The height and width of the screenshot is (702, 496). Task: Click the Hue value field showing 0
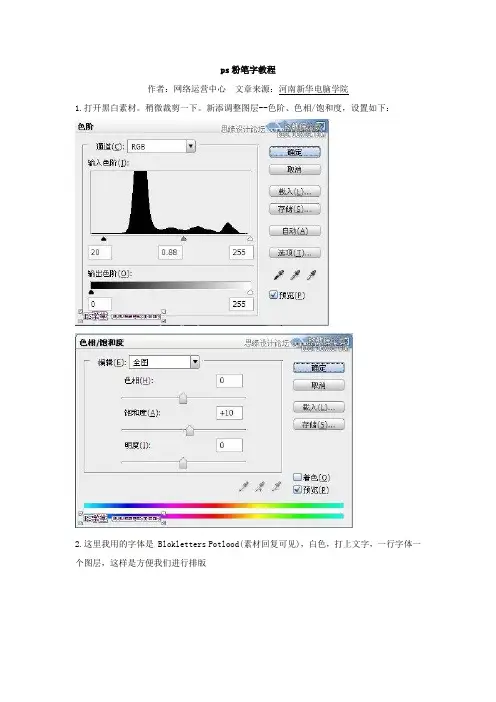point(230,381)
